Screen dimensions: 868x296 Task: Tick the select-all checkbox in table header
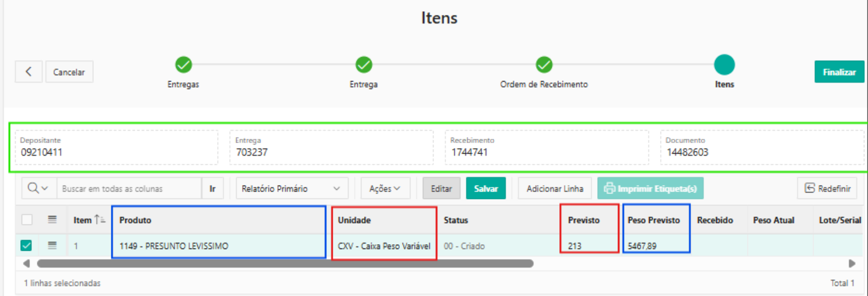point(27,219)
